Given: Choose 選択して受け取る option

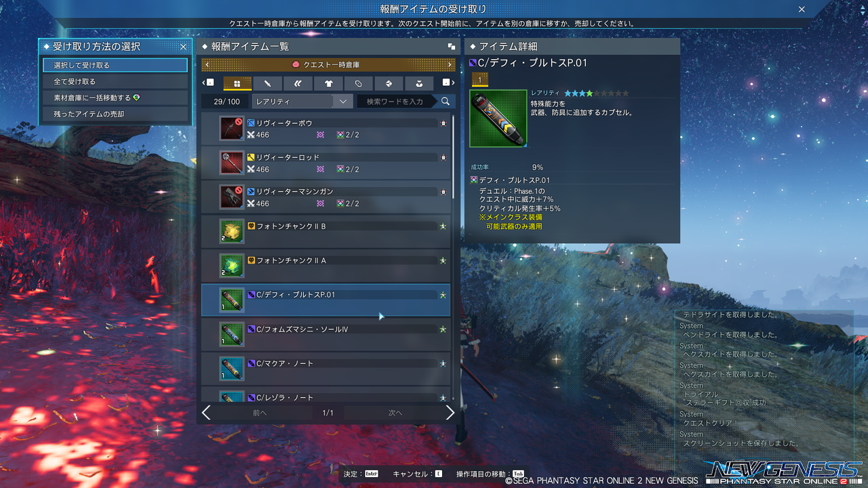Looking at the screenshot, I should pyautogui.click(x=115, y=65).
